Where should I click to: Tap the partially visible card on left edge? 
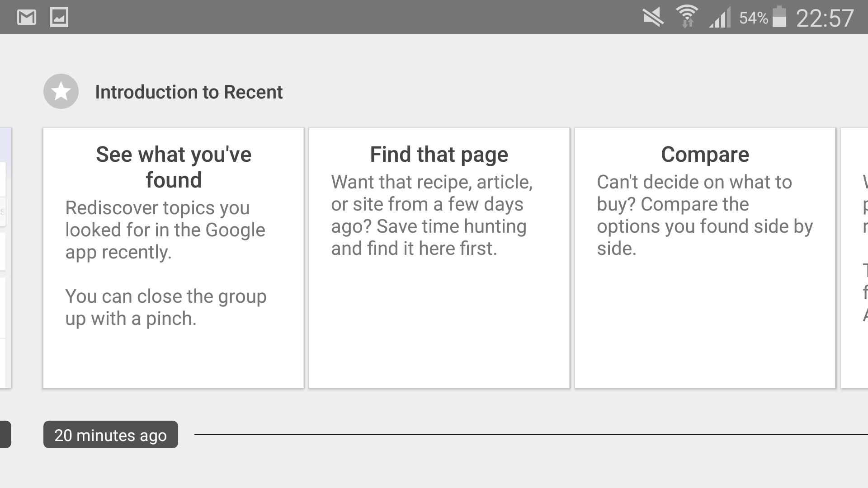5,258
